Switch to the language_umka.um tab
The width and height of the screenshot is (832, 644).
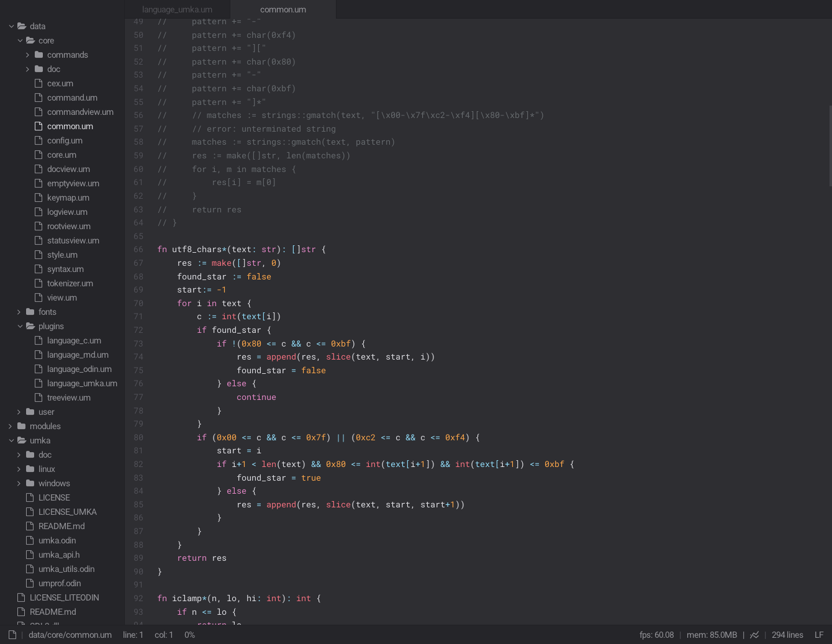(177, 9)
